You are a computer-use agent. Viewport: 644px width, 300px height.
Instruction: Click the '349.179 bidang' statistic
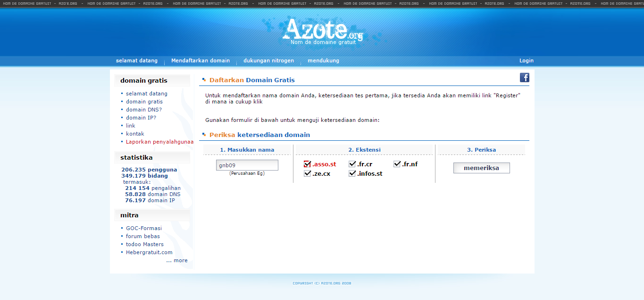[144, 176]
